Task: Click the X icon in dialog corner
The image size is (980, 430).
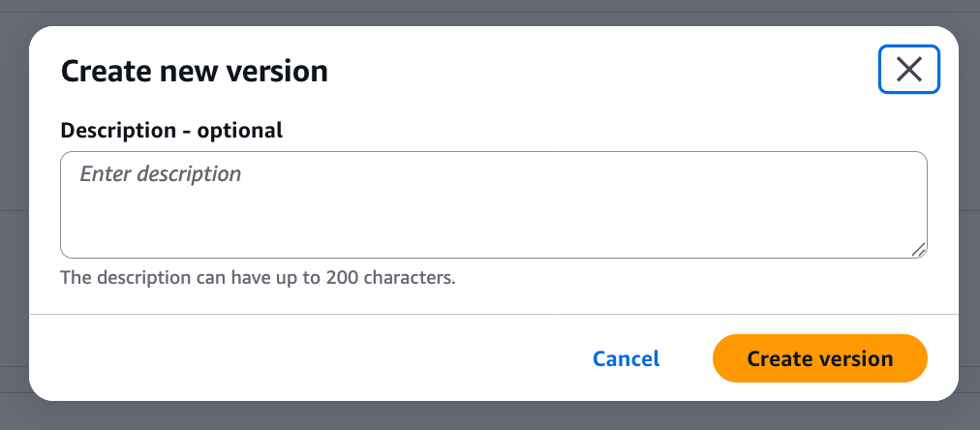Action: 908,70
